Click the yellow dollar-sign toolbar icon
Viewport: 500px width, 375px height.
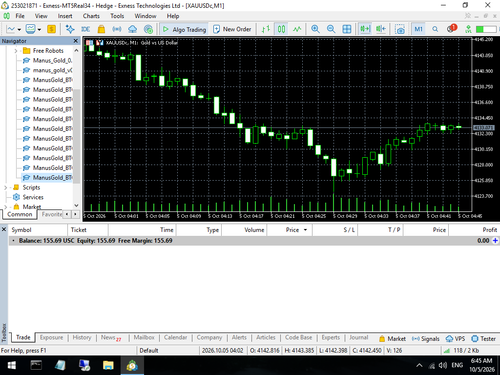pos(51,29)
